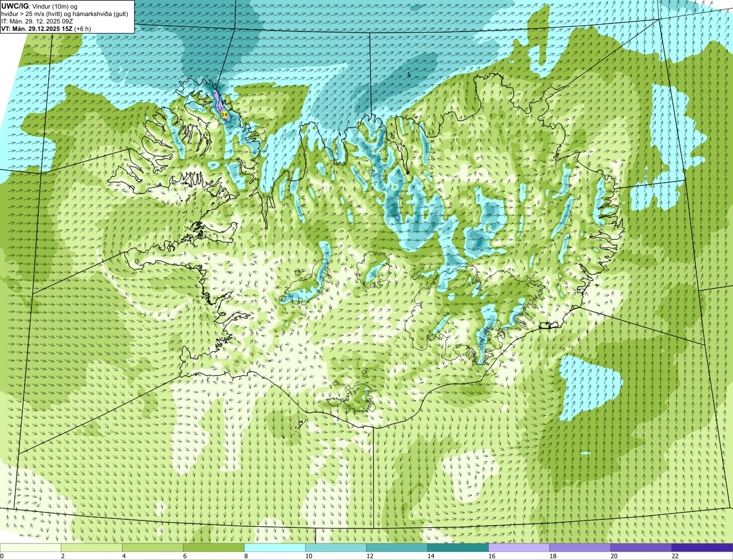The height and width of the screenshot is (560, 733).
Task: Select the 8–10 m/s pale cyan color segment
Action: pos(275,547)
